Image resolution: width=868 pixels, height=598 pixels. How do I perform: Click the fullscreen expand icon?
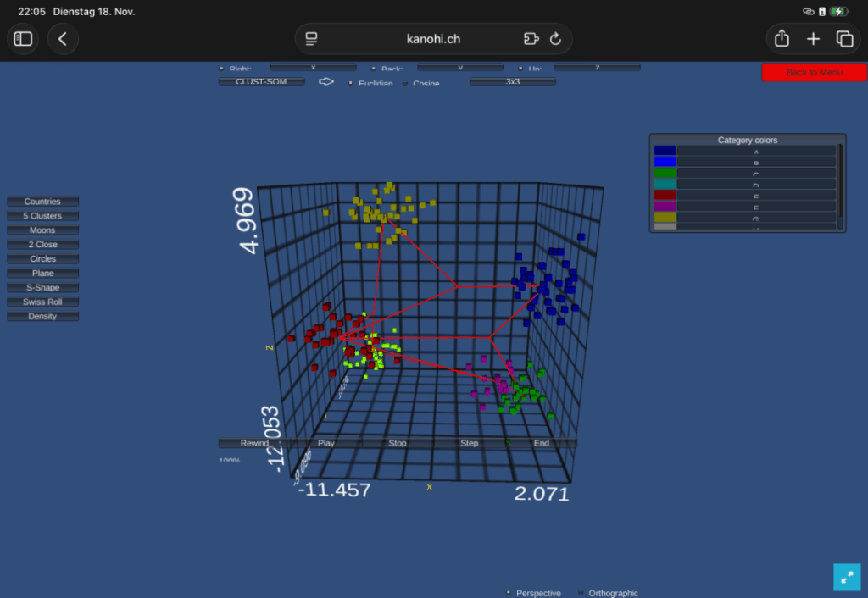coord(847,577)
